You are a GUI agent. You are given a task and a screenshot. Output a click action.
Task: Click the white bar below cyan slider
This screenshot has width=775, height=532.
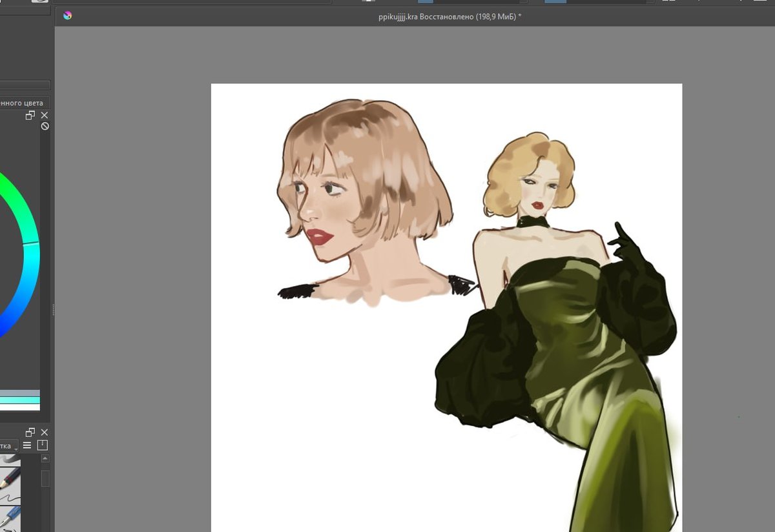click(x=20, y=407)
